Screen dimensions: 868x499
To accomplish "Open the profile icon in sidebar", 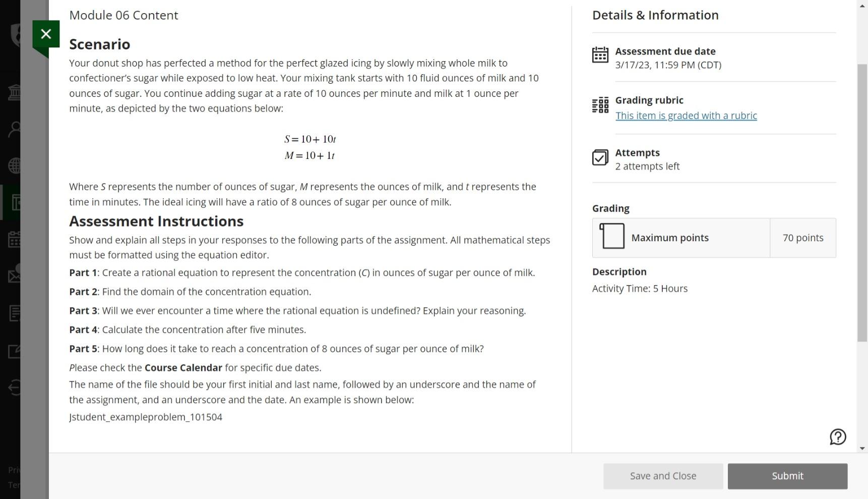I will (15, 129).
